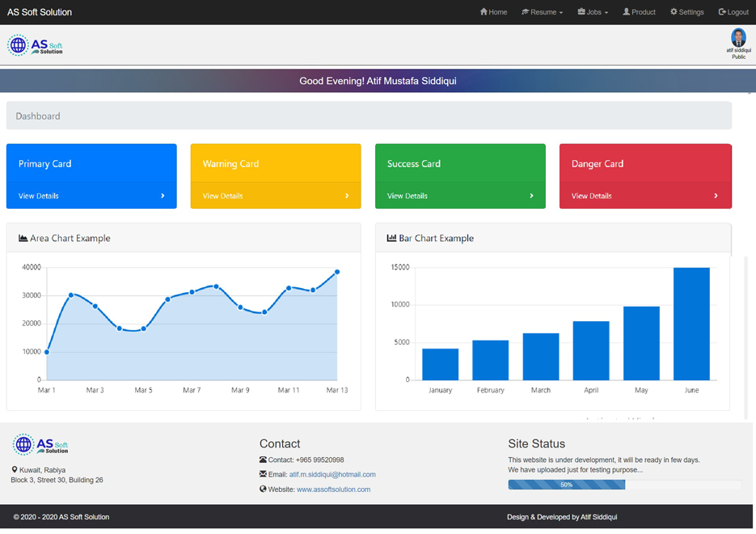
Task: Click the AS Soft Solution navbar brand title
Action: click(40, 12)
